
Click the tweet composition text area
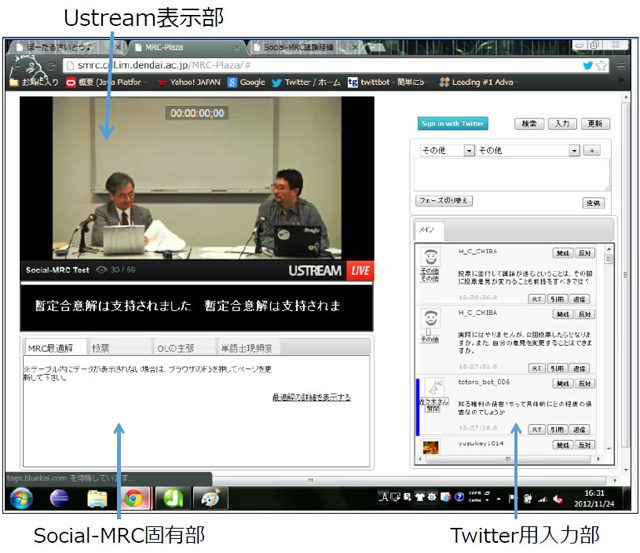(512, 175)
